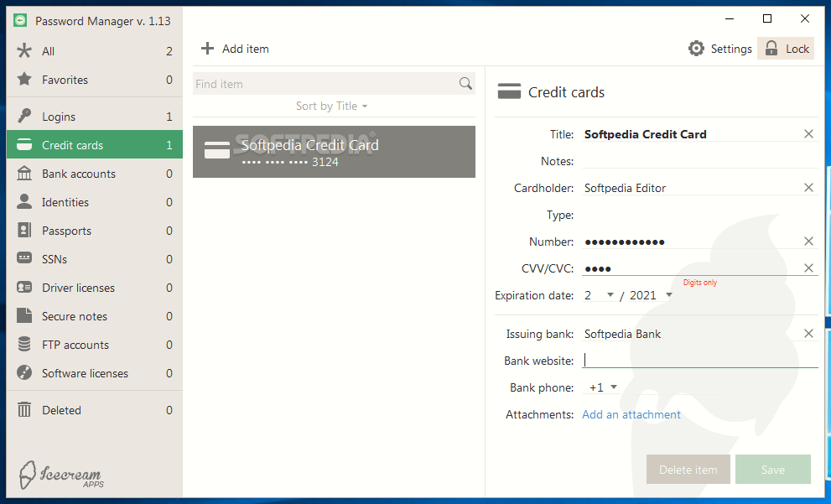Click the Driver licenses ID icon
This screenshot has width=831, height=504.
point(23,288)
